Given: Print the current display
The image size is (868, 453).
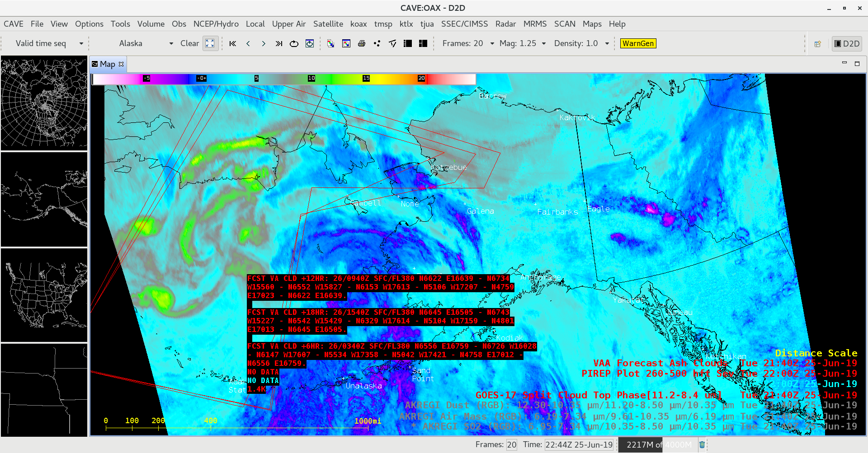Looking at the screenshot, I should (x=362, y=43).
